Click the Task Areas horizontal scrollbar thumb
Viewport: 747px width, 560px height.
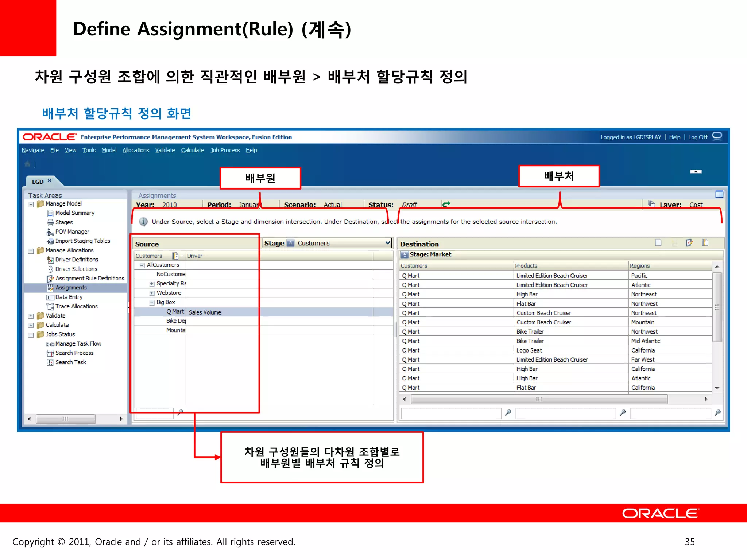[66, 419]
